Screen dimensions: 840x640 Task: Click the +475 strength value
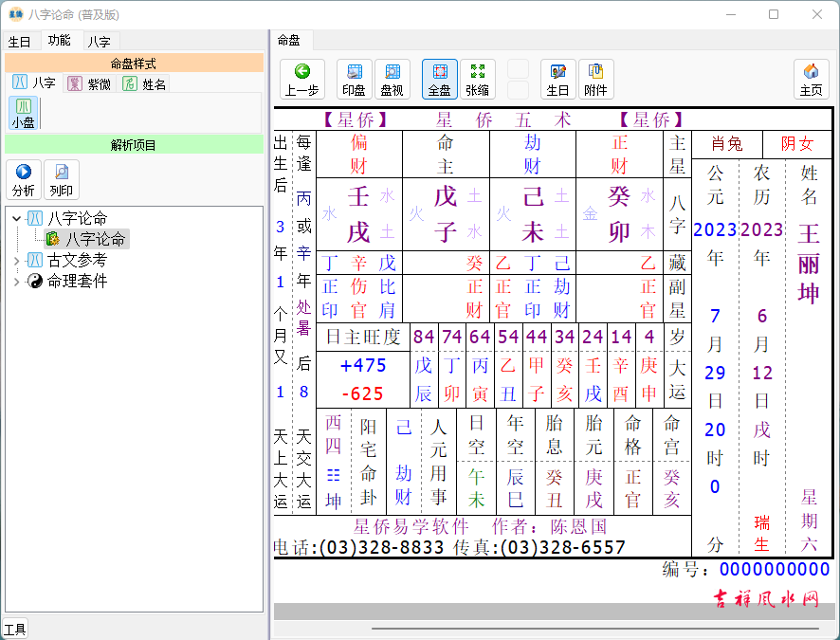click(x=363, y=366)
